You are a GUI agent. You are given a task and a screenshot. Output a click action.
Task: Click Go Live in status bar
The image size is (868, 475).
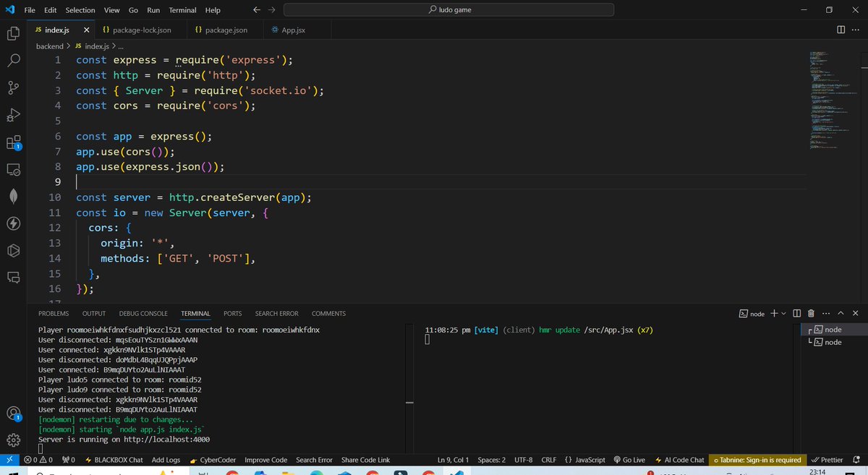(x=628, y=460)
